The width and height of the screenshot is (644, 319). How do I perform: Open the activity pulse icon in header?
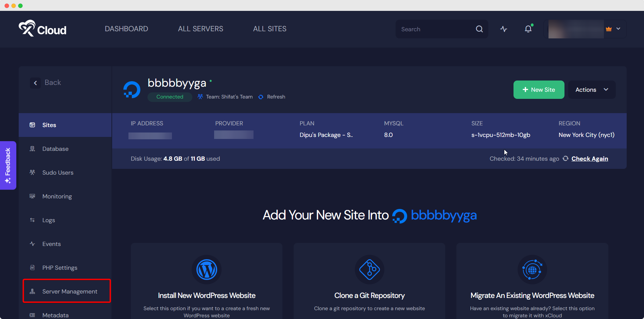click(x=504, y=29)
